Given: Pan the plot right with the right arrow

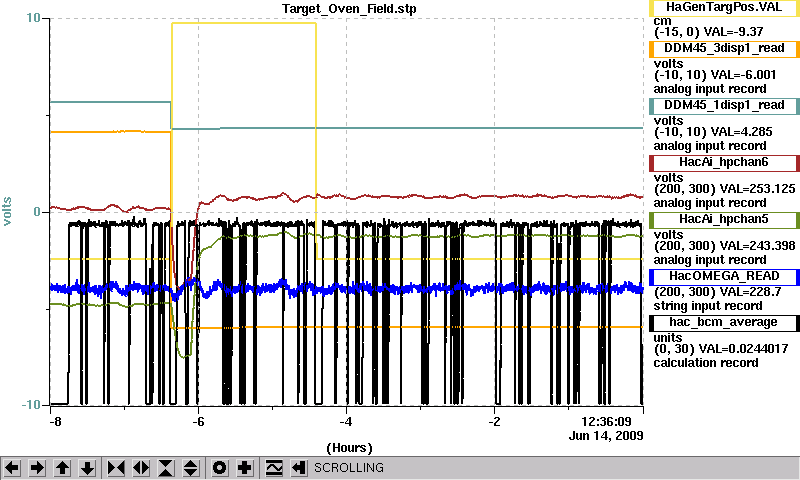Looking at the screenshot, I should tap(37, 468).
